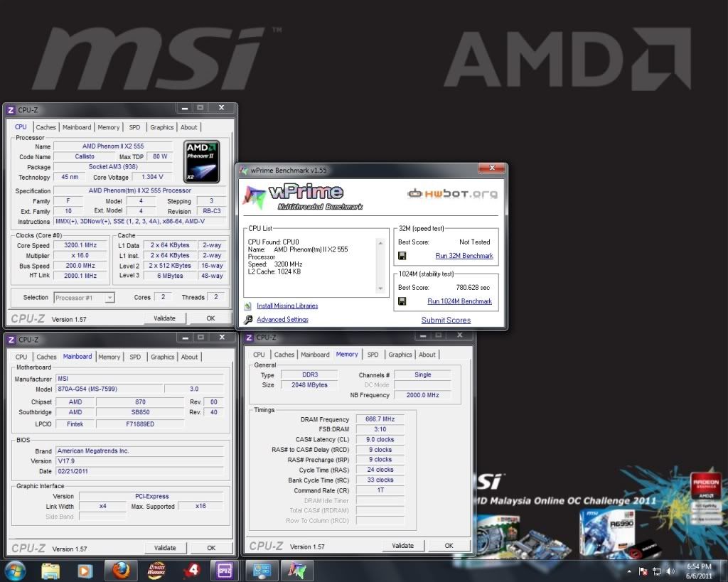728x582 pixels.
Task: Open the SPD tab in Memory CPU-Z window
Action: (x=373, y=355)
